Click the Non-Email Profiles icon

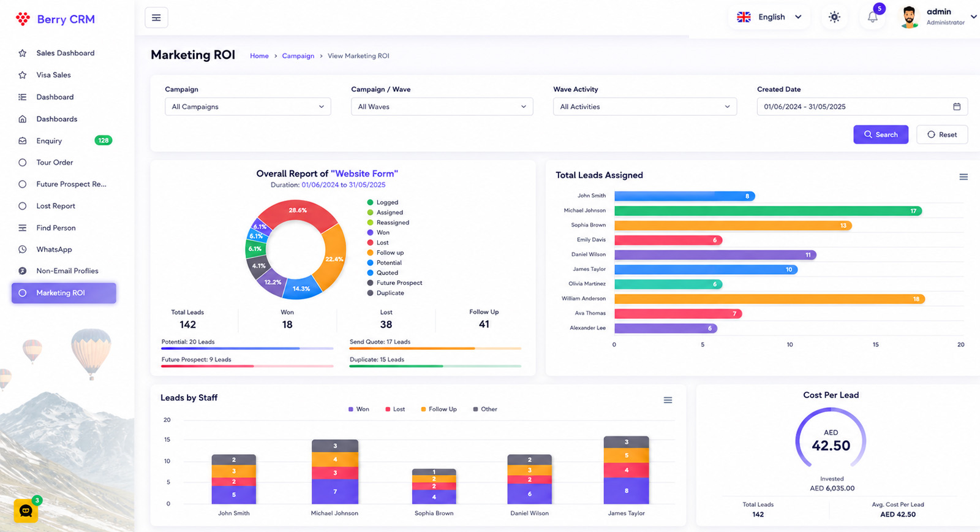pos(23,271)
